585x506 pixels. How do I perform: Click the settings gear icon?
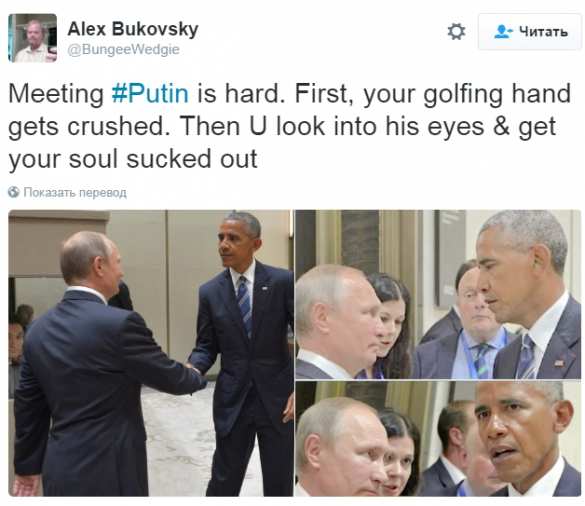click(x=456, y=31)
